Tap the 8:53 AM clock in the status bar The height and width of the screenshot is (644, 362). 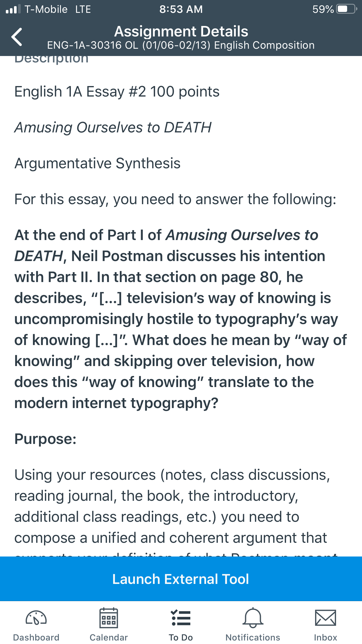(x=181, y=9)
